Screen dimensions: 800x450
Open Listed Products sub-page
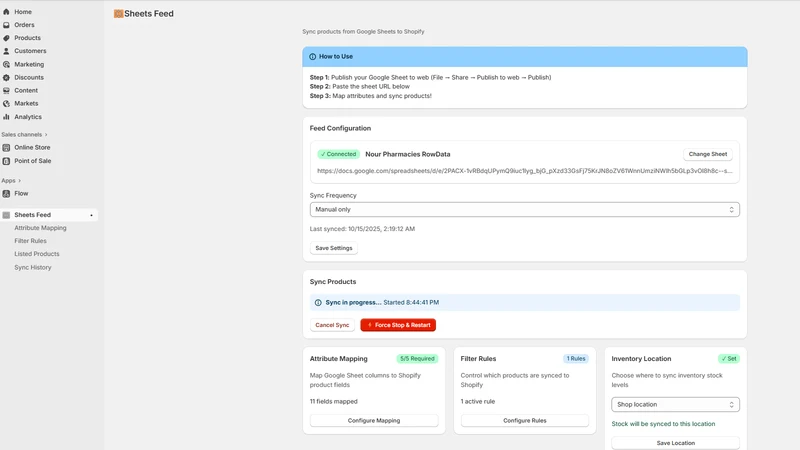coord(37,254)
